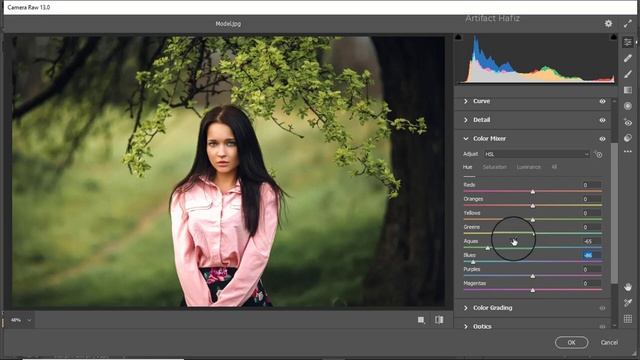Click the Purples value field
This screenshot has width=640, height=360.
tap(591, 269)
